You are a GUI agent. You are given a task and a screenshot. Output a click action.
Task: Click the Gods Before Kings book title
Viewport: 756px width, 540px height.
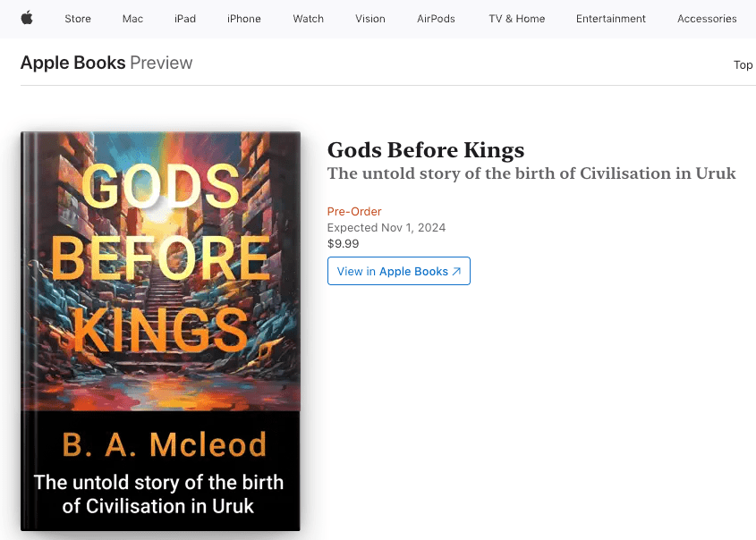click(426, 149)
